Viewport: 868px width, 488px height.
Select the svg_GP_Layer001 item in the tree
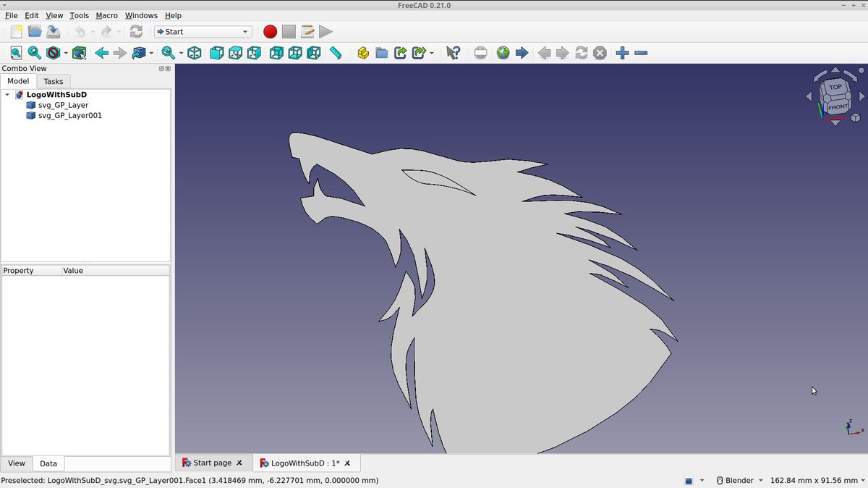coord(71,115)
